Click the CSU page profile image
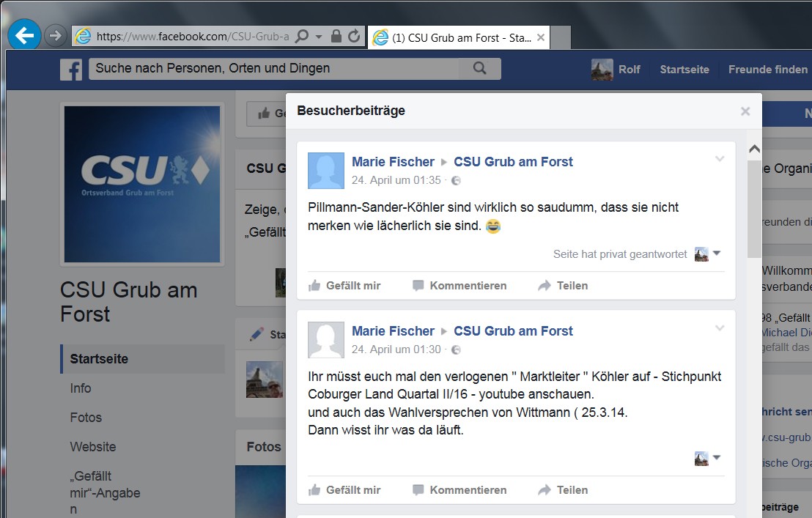The height and width of the screenshot is (518, 812). [x=142, y=184]
